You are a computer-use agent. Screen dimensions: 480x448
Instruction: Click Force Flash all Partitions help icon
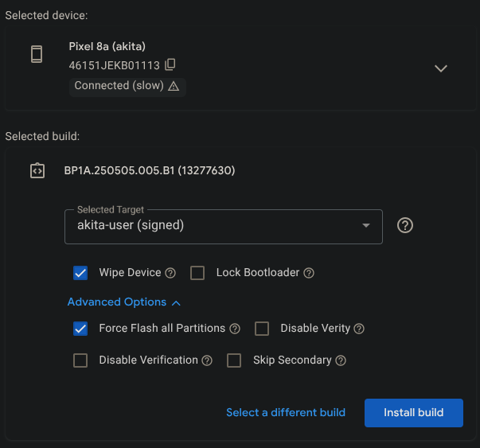point(235,329)
